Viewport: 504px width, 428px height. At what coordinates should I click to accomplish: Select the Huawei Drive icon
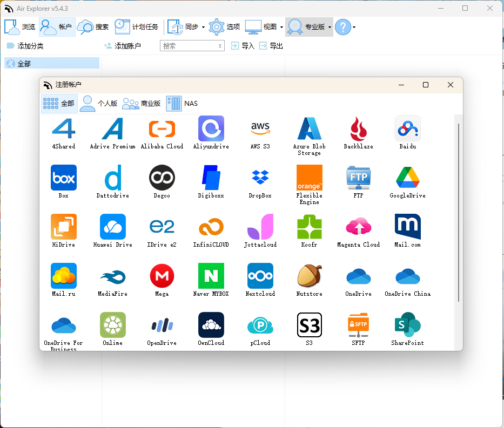[x=112, y=227]
